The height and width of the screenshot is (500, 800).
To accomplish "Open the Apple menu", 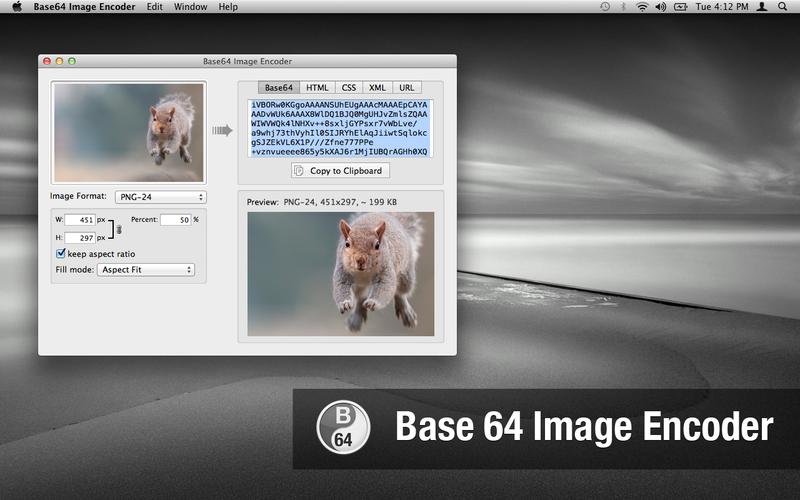I will click(16, 7).
